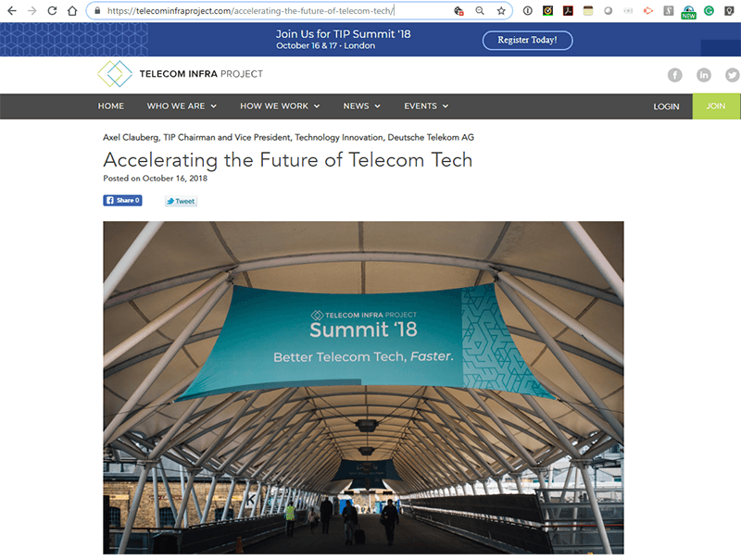Open the LinkedIn icon in the header
Image resolution: width=741 pixels, height=560 pixels.
[704, 74]
